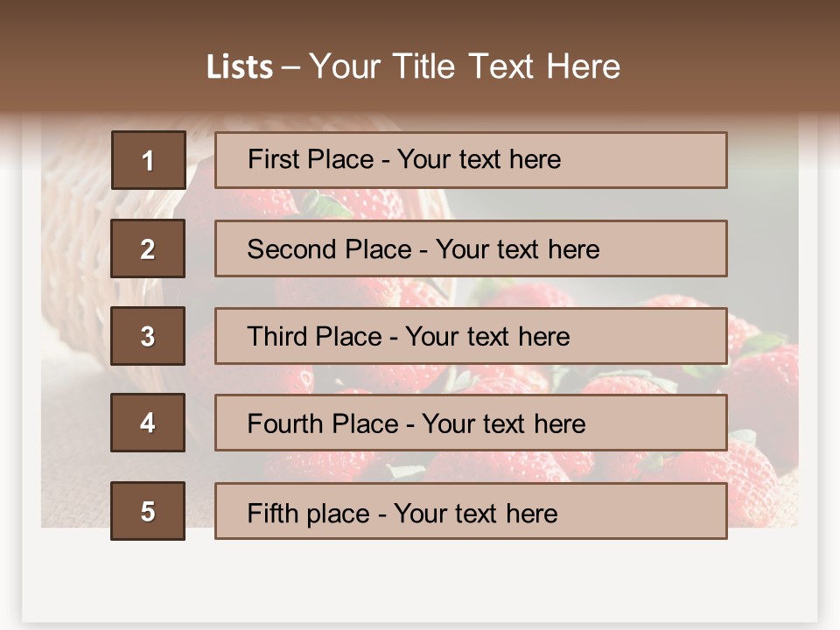Click the bold word "Lists" in the title

(x=240, y=67)
